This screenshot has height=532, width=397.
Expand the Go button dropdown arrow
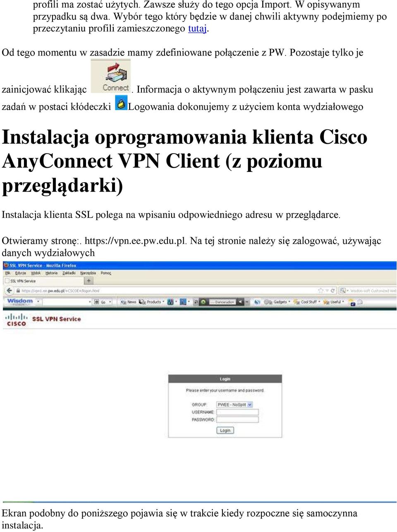110,302
